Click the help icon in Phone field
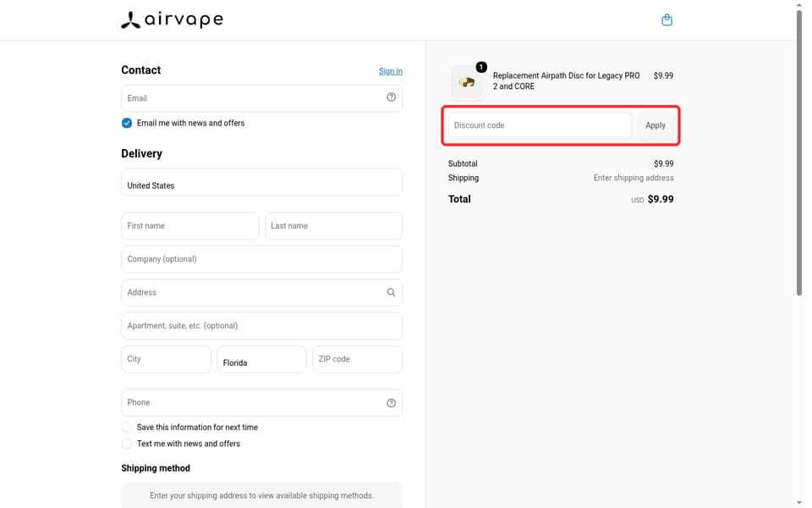The height and width of the screenshot is (508, 812). (x=391, y=403)
